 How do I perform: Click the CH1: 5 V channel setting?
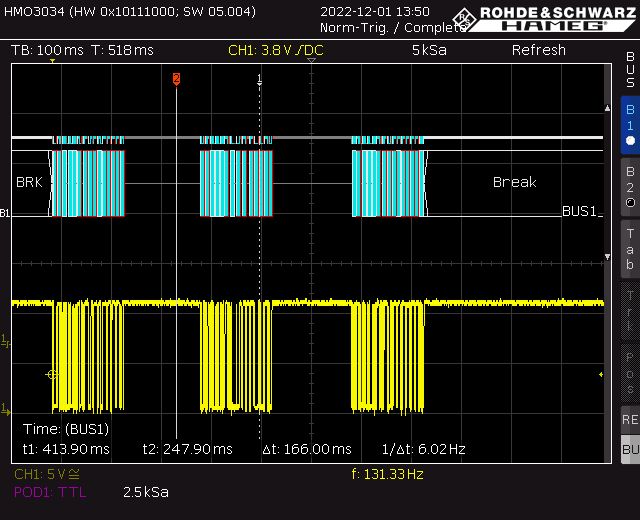pos(47,474)
